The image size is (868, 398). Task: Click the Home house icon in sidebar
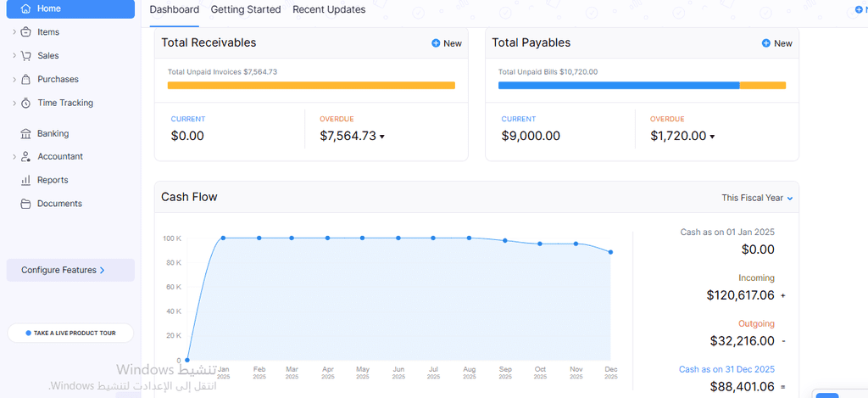pyautogui.click(x=25, y=8)
